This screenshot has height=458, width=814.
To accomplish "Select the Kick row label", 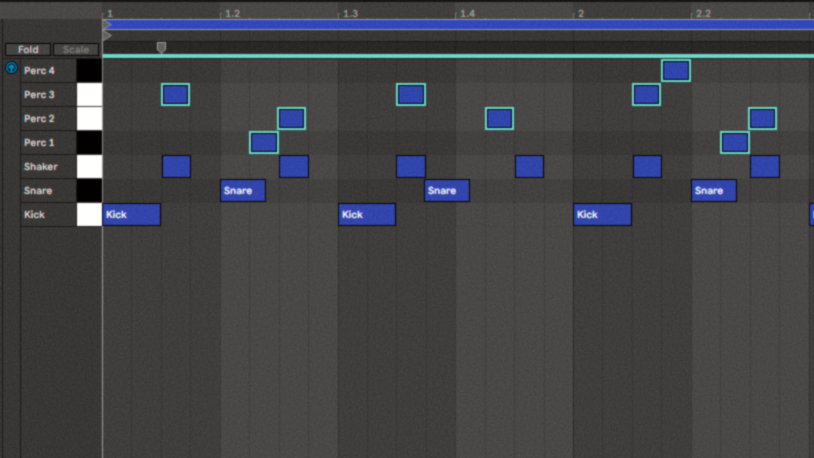I will (34, 214).
